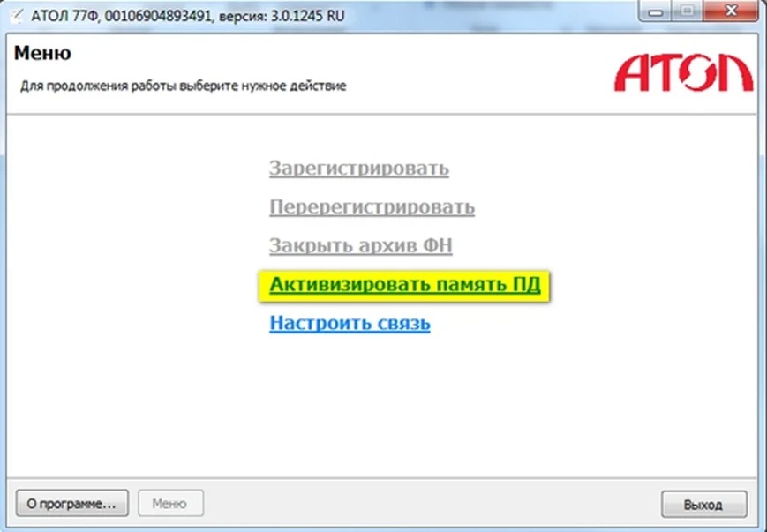Close the window with the red X
Viewport: 767px width, 532px height.
[731, 11]
